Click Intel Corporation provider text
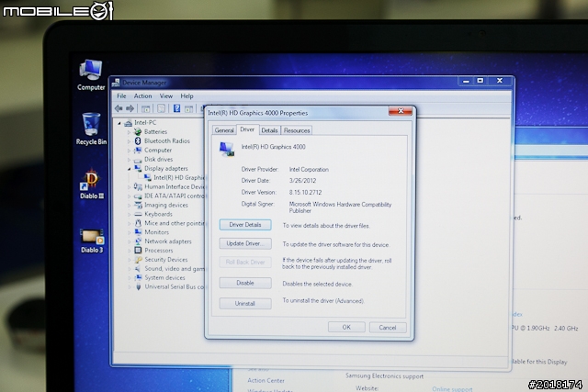Image resolution: width=588 pixels, height=392 pixels. click(309, 170)
